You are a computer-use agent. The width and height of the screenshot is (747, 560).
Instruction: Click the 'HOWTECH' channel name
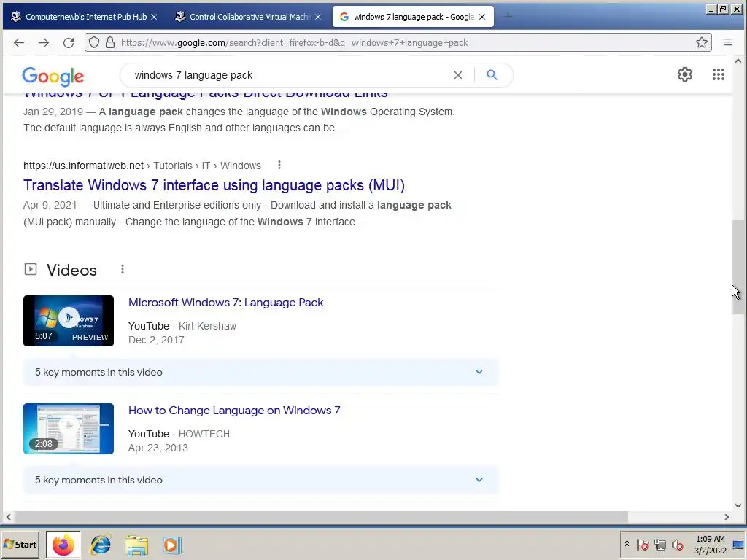[204, 434]
